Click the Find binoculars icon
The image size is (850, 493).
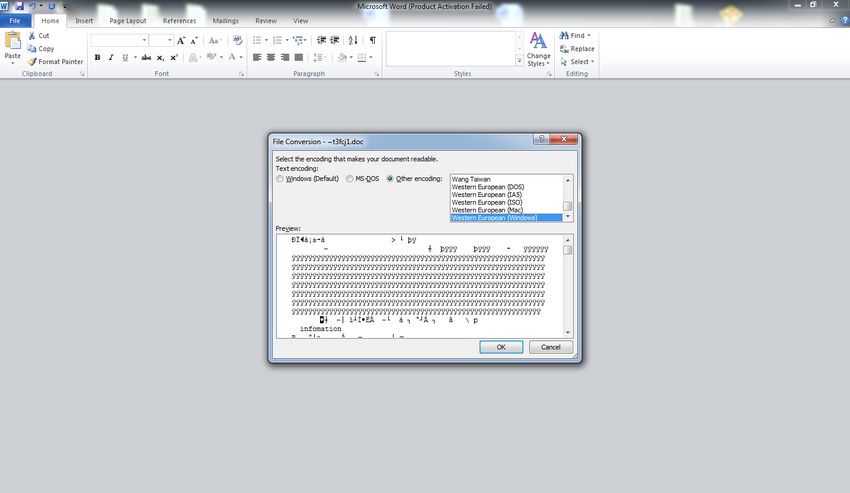coord(564,36)
